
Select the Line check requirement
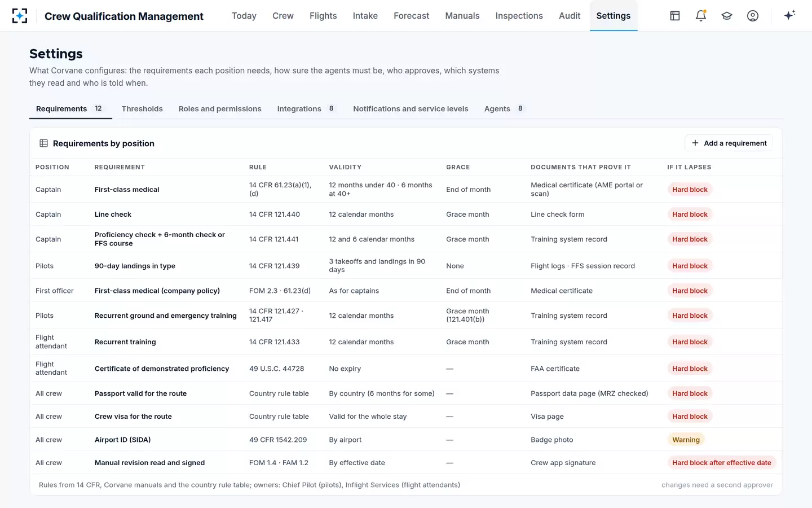pos(113,214)
